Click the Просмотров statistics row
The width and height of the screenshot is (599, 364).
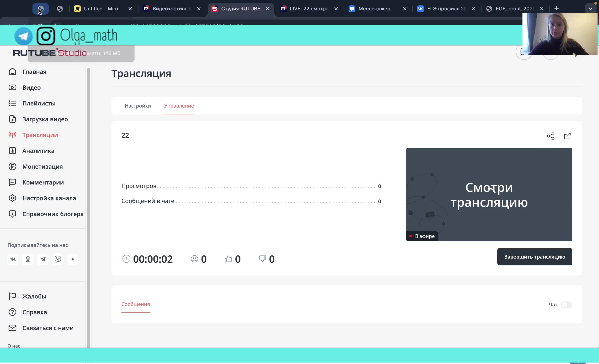(251, 186)
